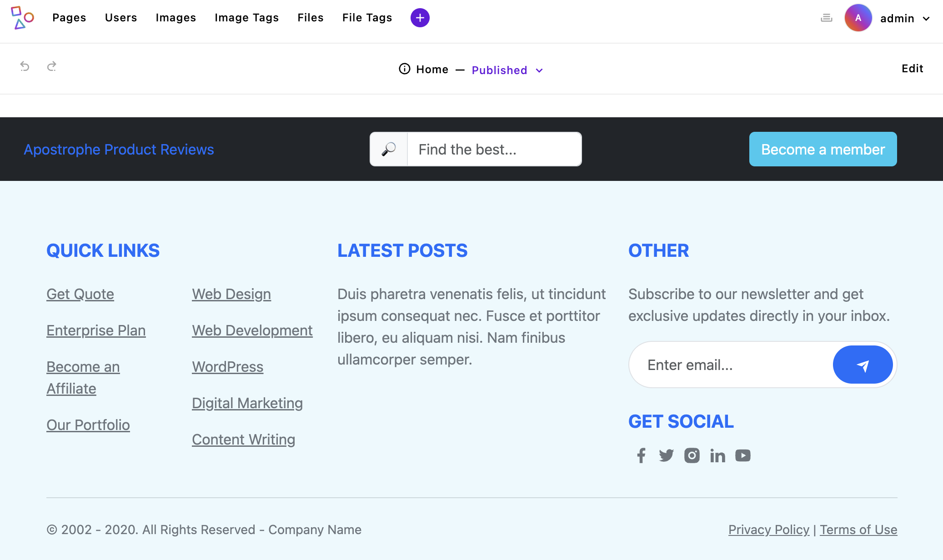Image resolution: width=943 pixels, height=560 pixels.
Task: Submit newsletter with the paper plane icon
Action: [x=863, y=365]
